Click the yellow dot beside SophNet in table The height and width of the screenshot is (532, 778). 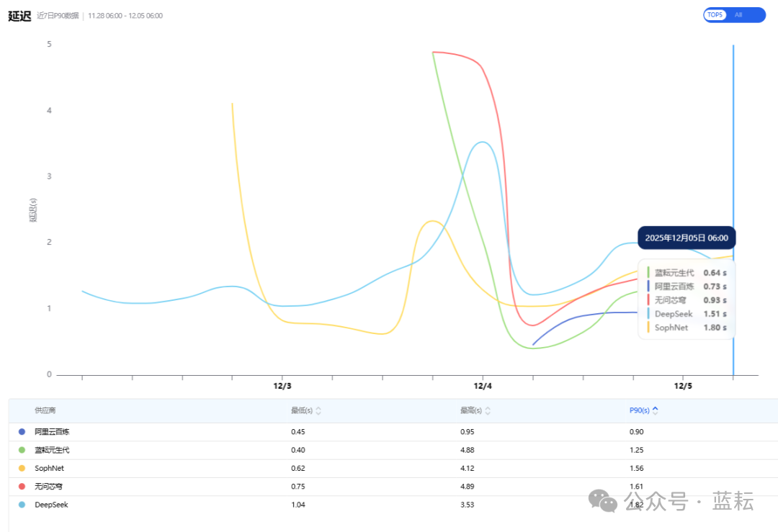22,468
